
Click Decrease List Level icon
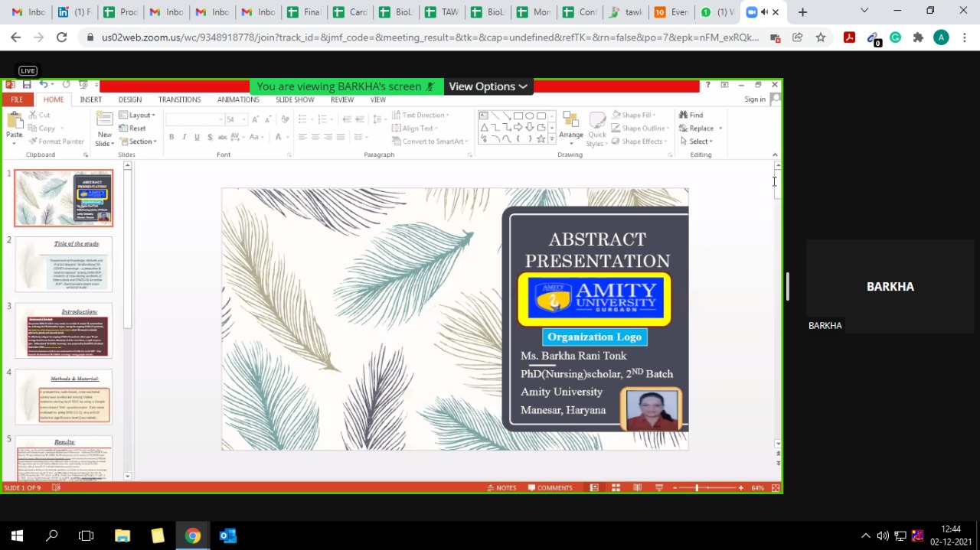(347, 119)
